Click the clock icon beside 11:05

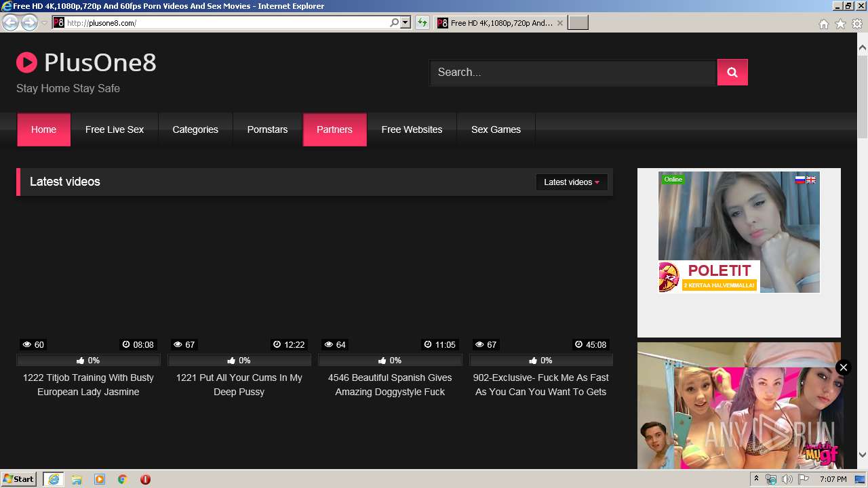coord(428,345)
